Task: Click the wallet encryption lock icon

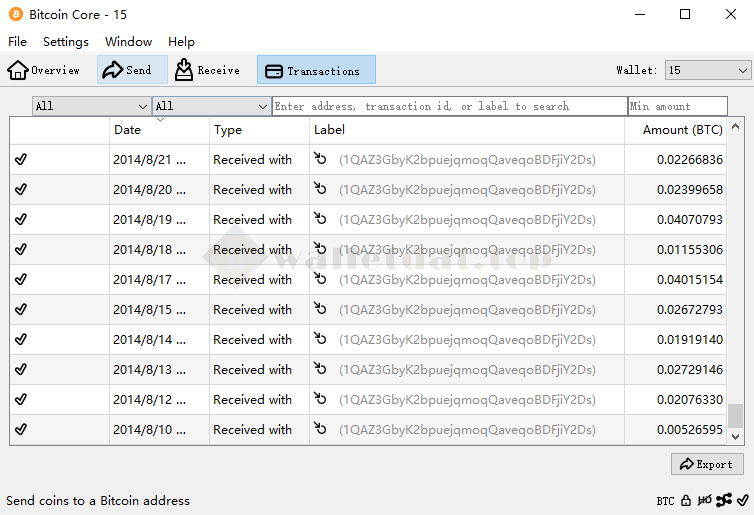Action: (x=686, y=500)
